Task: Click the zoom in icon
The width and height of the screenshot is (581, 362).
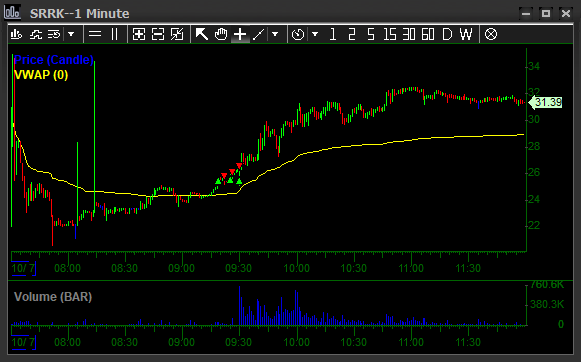Action: [x=139, y=34]
